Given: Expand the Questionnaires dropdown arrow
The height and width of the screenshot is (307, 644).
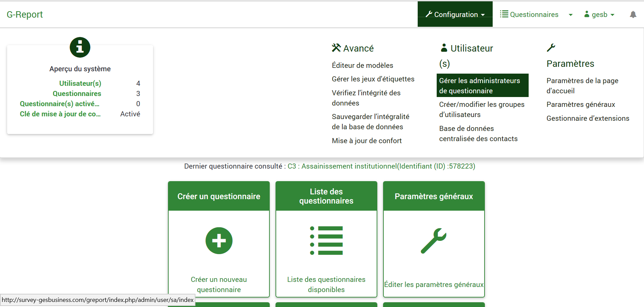Looking at the screenshot, I should pos(570,15).
